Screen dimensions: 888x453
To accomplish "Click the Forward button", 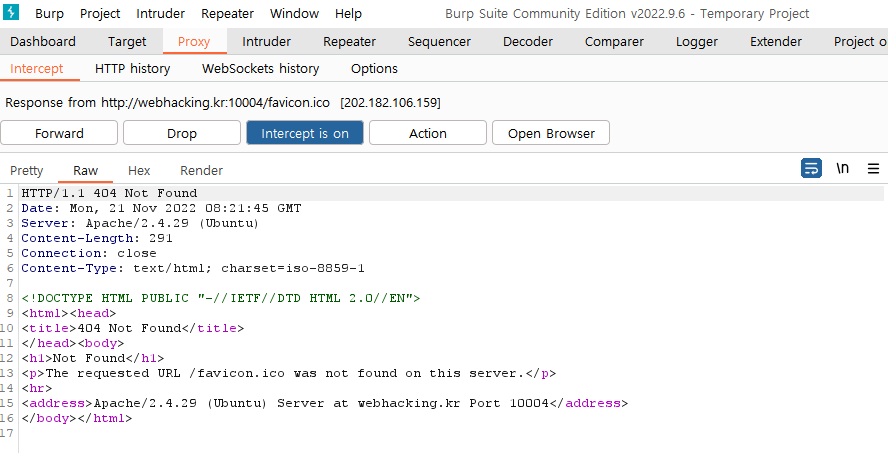I will tap(59, 133).
